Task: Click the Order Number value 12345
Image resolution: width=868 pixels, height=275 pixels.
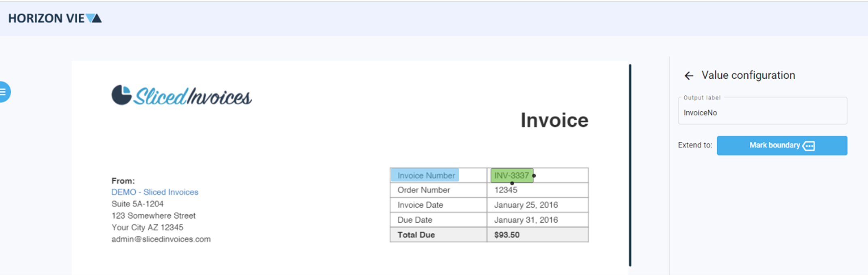Action: pos(505,190)
